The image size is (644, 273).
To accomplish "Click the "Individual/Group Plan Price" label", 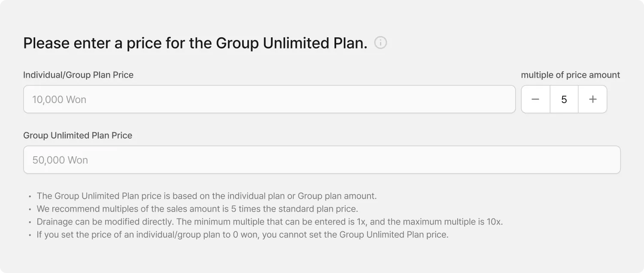I will pos(78,75).
